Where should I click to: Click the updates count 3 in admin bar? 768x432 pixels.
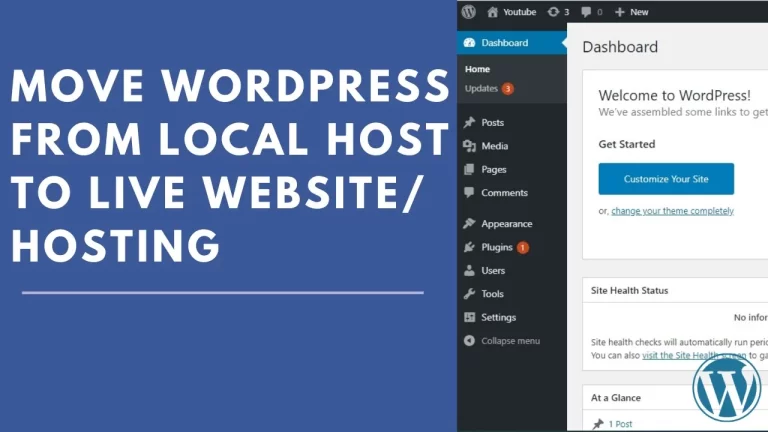pyautogui.click(x=566, y=12)
